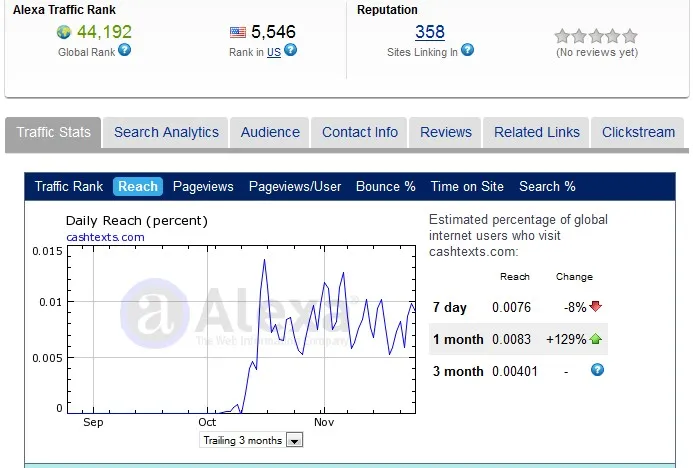Click the 358 sites linking in link
The image size is (693, 468).
[x=430, y=32]
